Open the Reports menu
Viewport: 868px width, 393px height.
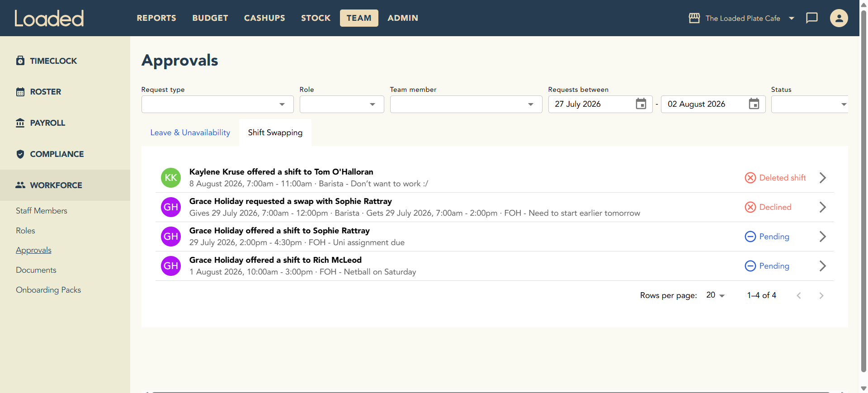156,18
